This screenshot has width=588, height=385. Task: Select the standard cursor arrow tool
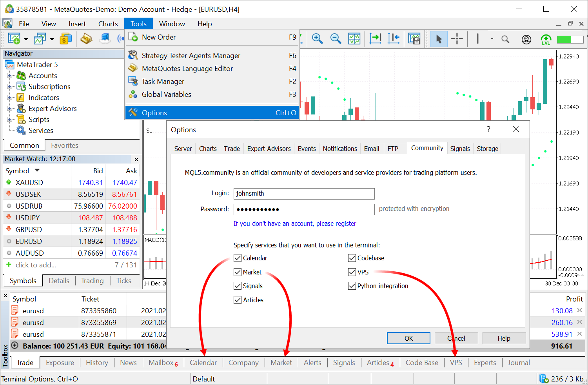(439, 39)
